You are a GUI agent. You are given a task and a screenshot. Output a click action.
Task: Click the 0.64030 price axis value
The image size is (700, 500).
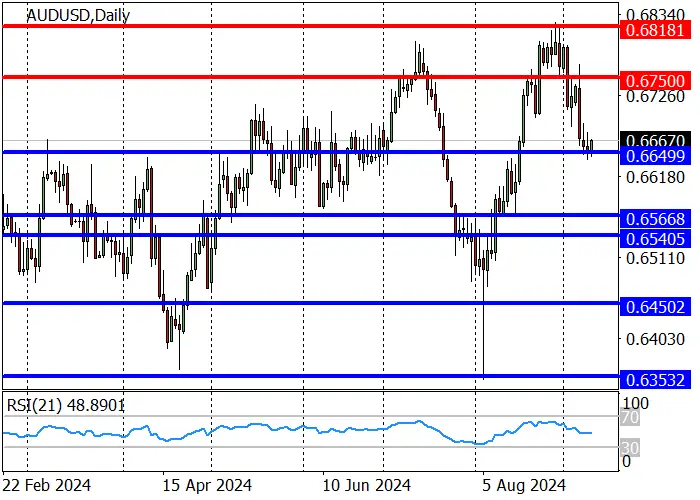(x=655, y=340)
